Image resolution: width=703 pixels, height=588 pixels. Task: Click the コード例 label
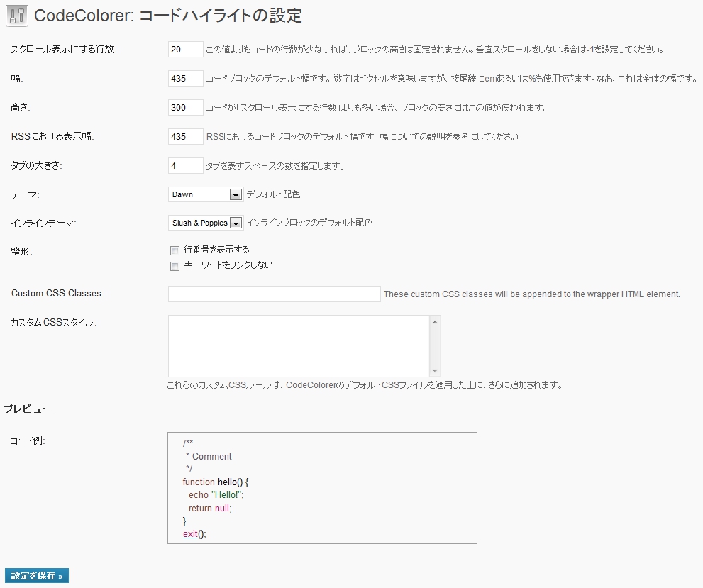28,440
